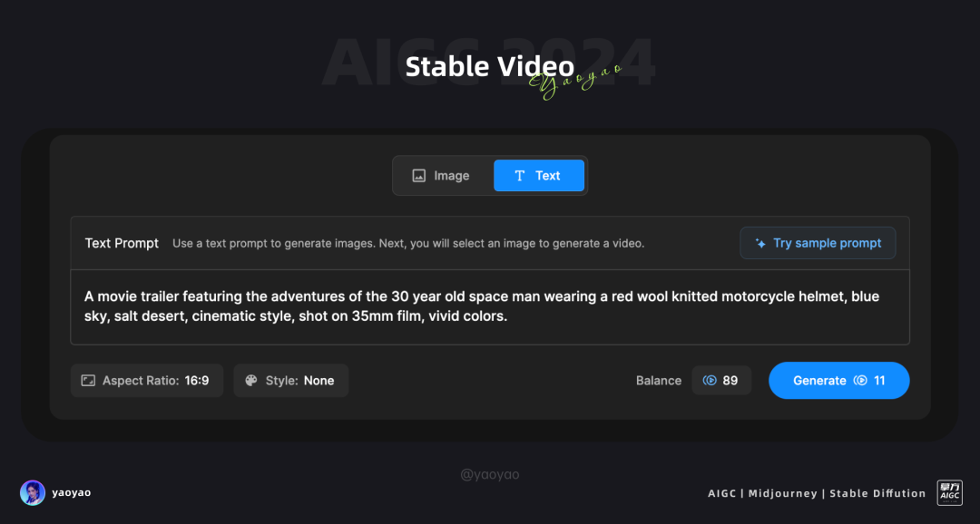Click the aspect ratio frame icon
Image resolution: width=980 pixels, height=524 pixels.
click(88, 381)
